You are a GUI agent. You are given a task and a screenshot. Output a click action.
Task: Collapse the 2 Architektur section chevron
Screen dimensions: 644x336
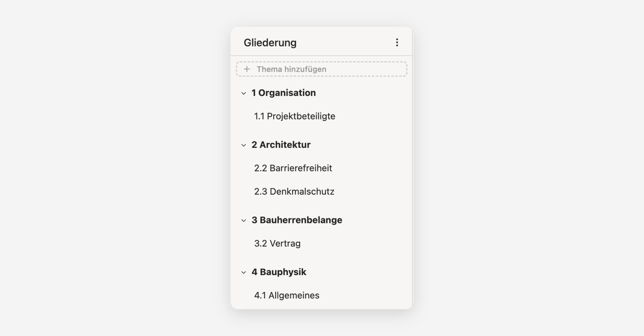coord(244,145)
